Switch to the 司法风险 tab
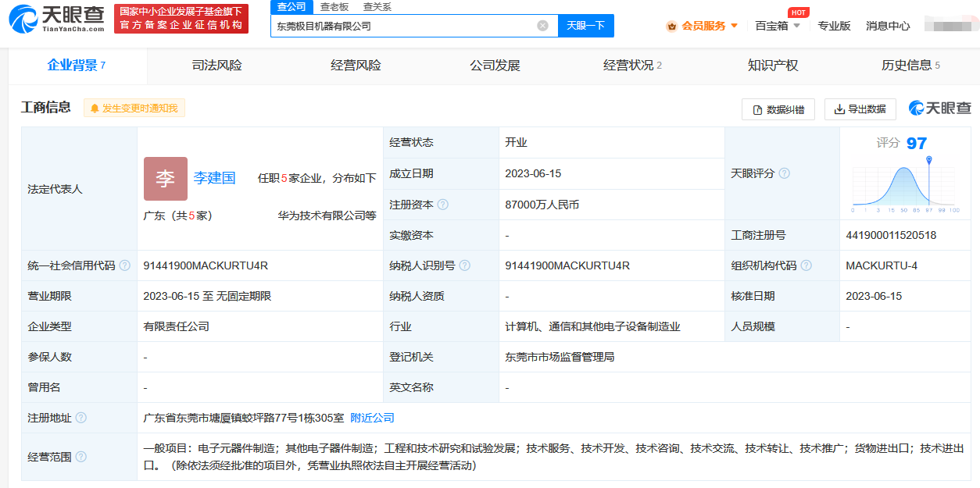The width and height of the screenshot is (980, 488). pyautogui.click(x=216, y=66)
